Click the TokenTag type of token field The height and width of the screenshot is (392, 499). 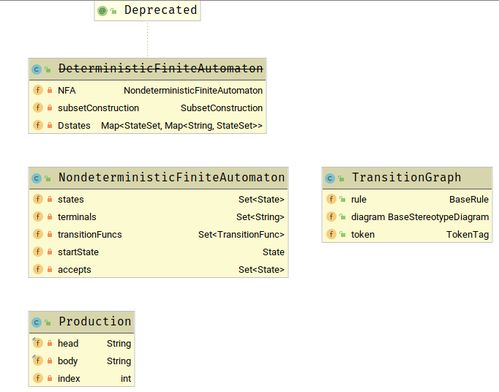(x=467, y=235)
